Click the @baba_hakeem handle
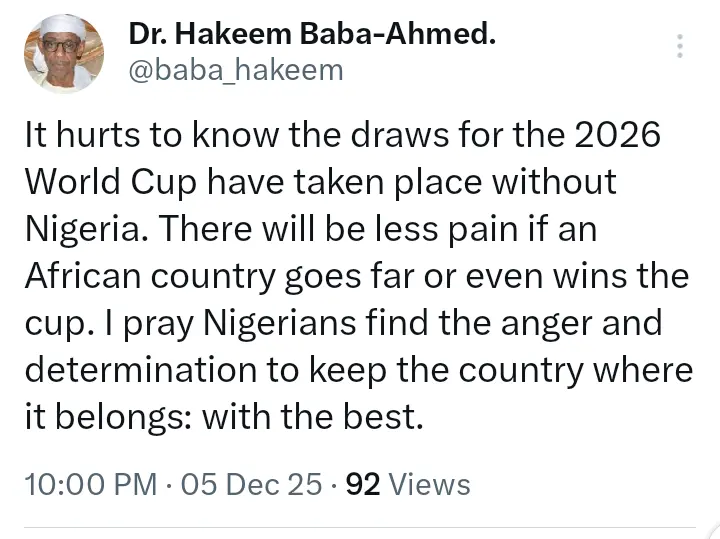 coord(236,70)
